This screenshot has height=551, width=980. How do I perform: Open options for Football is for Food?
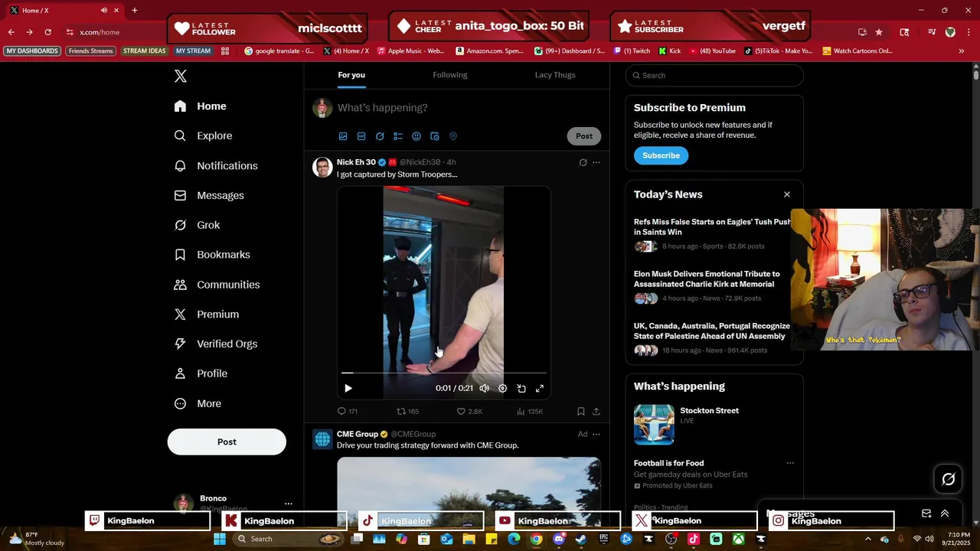(x=790, y=463)
